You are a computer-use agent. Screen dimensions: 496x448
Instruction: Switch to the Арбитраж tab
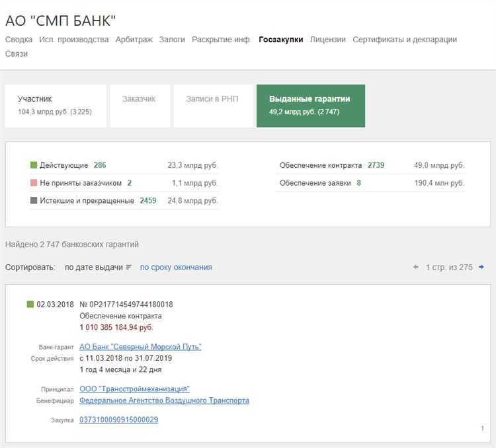[x=134, y=40]
